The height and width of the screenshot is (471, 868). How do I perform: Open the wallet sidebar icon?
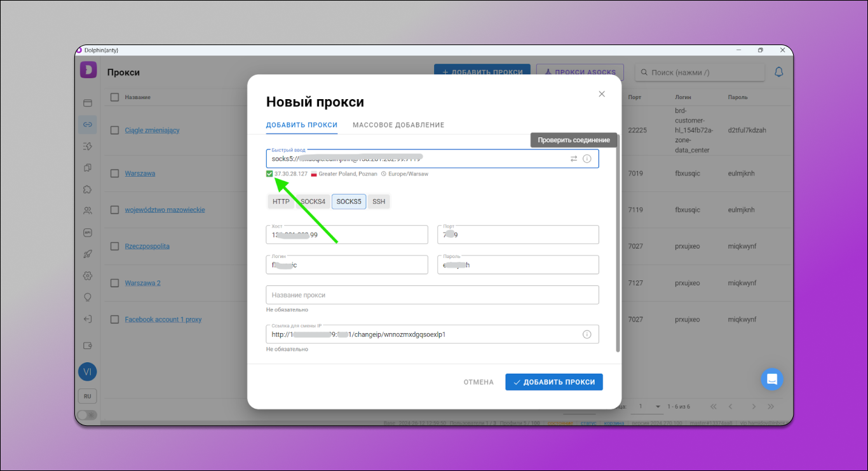88,345
